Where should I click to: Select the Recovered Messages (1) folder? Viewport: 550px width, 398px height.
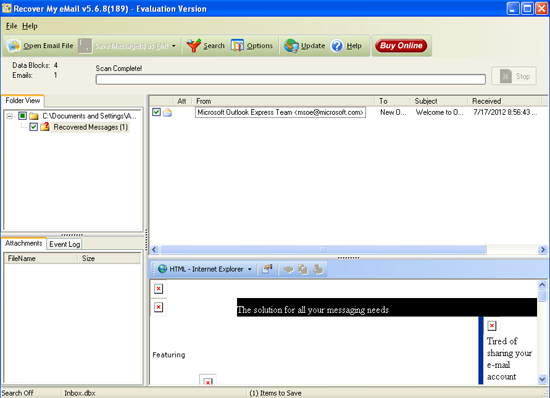pyautogui.click(x=90, y=127)
